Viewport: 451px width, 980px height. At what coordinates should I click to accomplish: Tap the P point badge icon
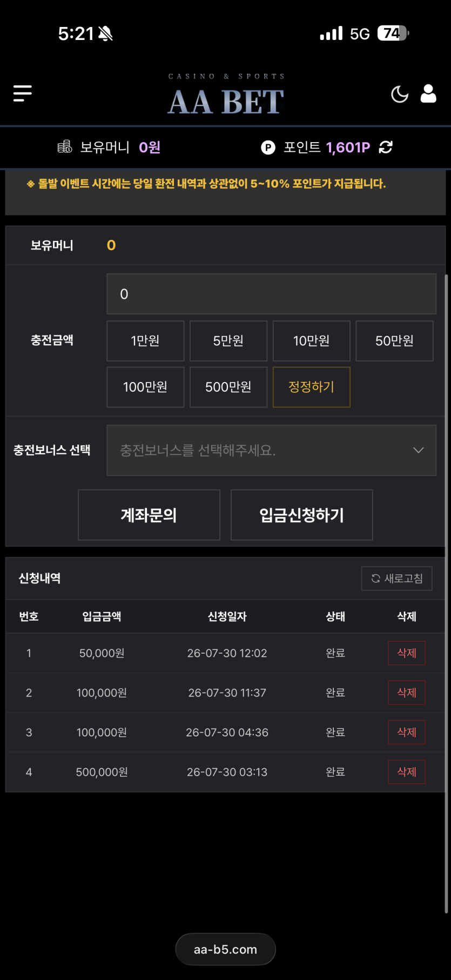(x=268, y=147)
